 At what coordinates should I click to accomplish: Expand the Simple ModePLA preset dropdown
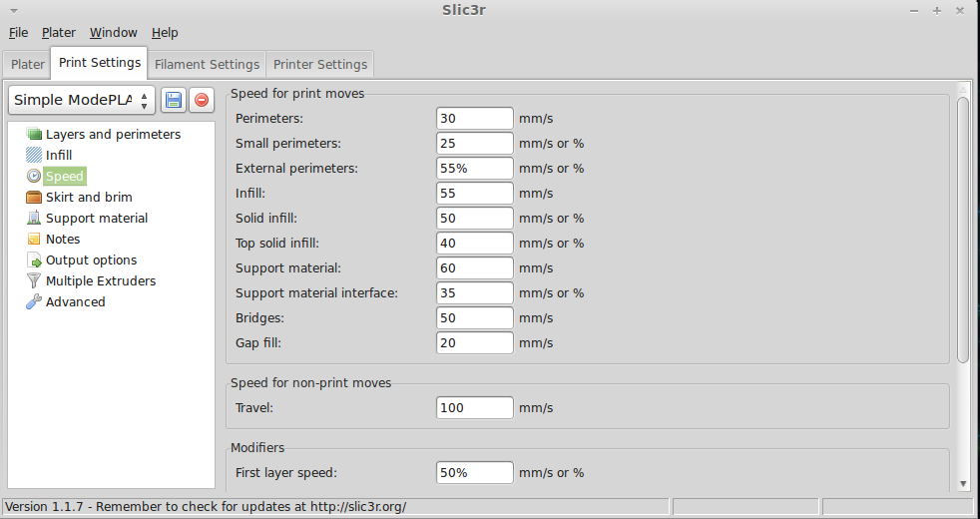pos(82,100)
